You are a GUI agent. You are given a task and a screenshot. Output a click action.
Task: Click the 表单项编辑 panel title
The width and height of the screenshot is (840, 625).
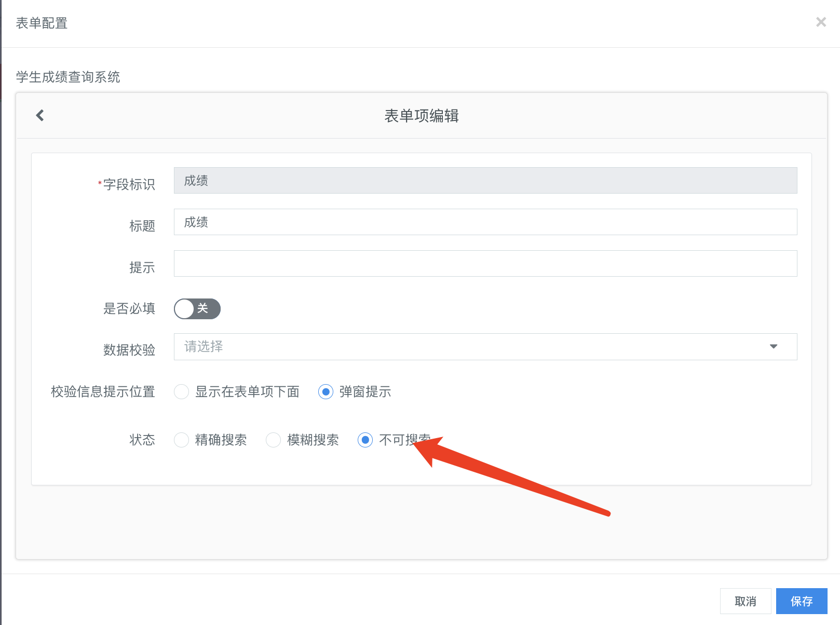coord(422,115)
